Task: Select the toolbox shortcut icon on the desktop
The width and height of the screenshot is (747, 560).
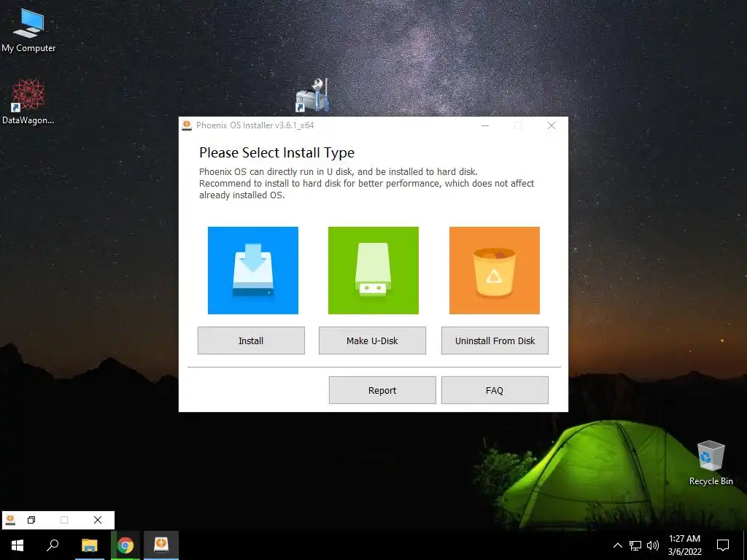Action: [x=312, y=96]
